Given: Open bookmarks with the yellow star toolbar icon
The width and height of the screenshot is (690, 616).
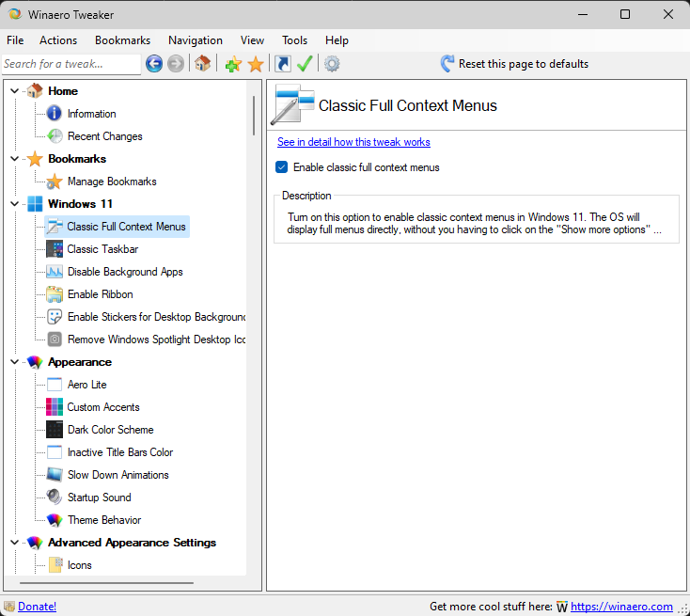Looking at the screenshot, I should [x=256, y=64].
